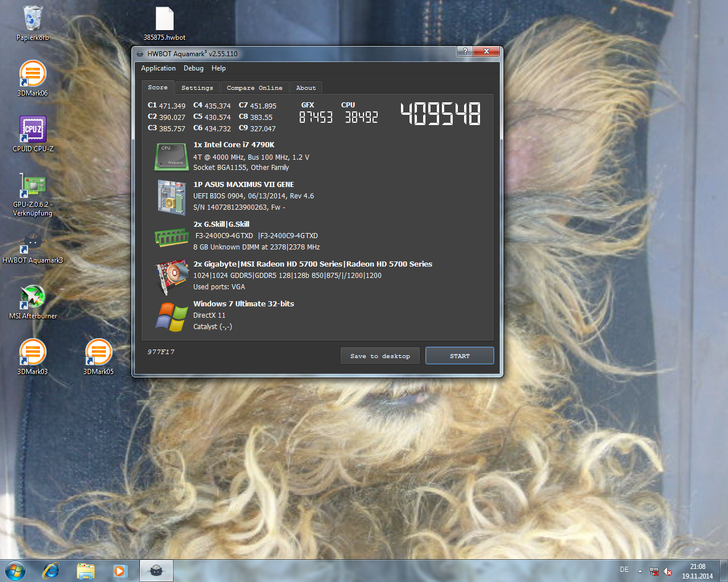Open the 3DMark05 desktop shortcut
728x582 pixels.
click(98, 357)
